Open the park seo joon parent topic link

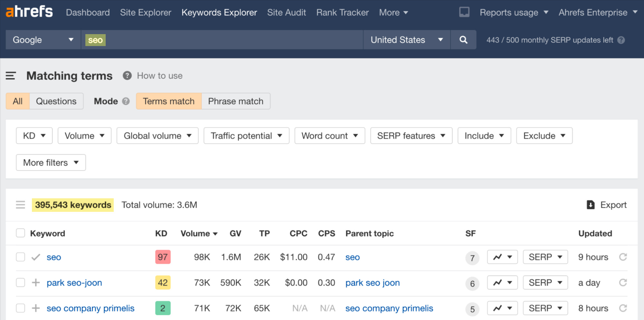(372, 282)
